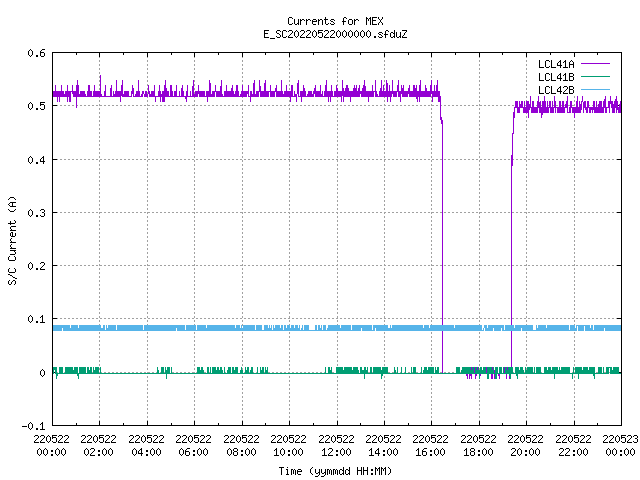Click the 0.3 y-axis tick value
Screen dimensions: 640x480
click(36, 213)
